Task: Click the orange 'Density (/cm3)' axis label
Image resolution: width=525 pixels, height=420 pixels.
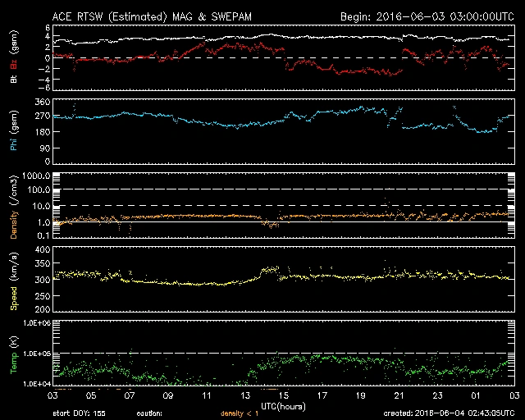Action: [x=14, y=207]
